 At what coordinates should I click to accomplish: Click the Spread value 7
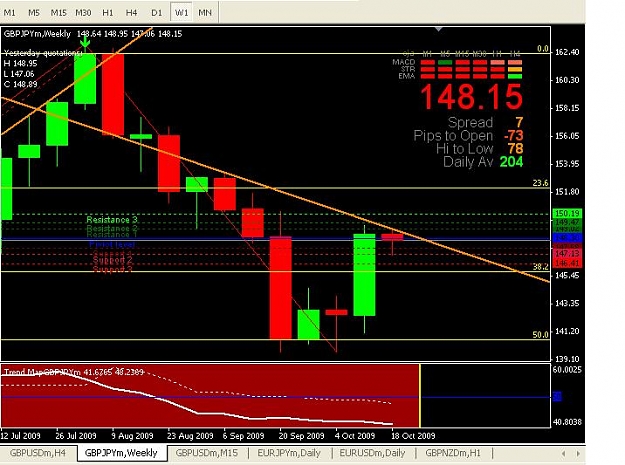(x=519, y=122)
